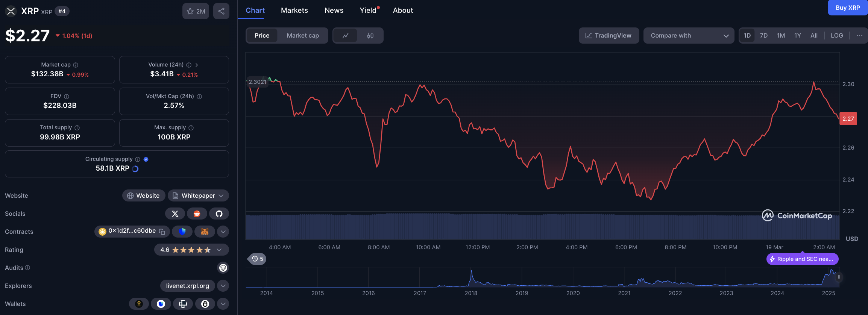Click the timeline range slider handle

point(839,277)
